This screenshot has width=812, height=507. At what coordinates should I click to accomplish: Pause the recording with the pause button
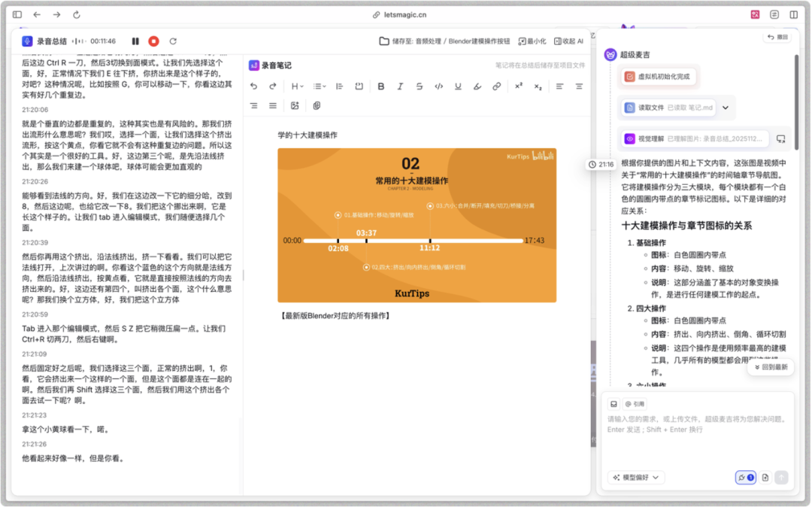(136, 41)
